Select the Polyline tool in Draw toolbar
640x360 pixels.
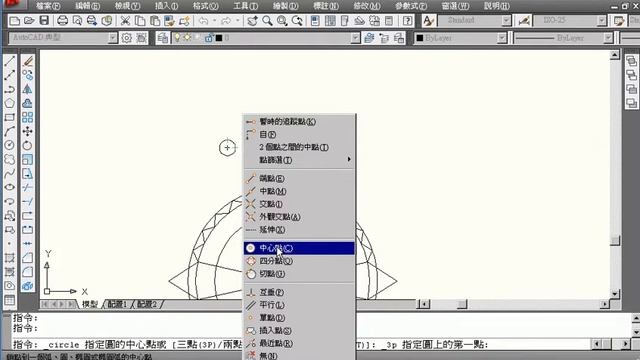tap(9, 89)
